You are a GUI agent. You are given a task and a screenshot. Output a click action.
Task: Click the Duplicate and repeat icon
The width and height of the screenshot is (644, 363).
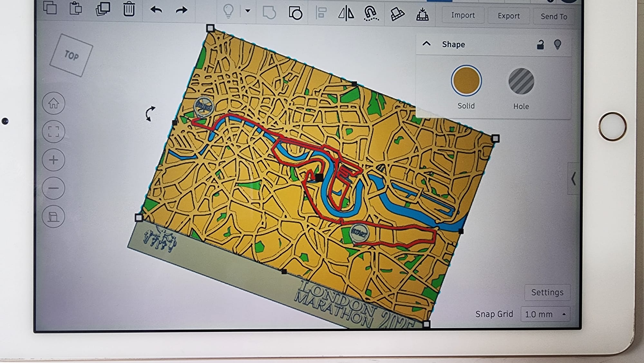tap(103, 9)
